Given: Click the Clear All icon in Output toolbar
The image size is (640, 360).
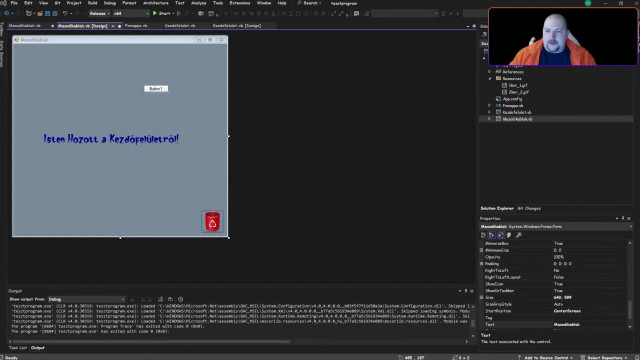Looking at the screenshot, I should coord(160,299).
